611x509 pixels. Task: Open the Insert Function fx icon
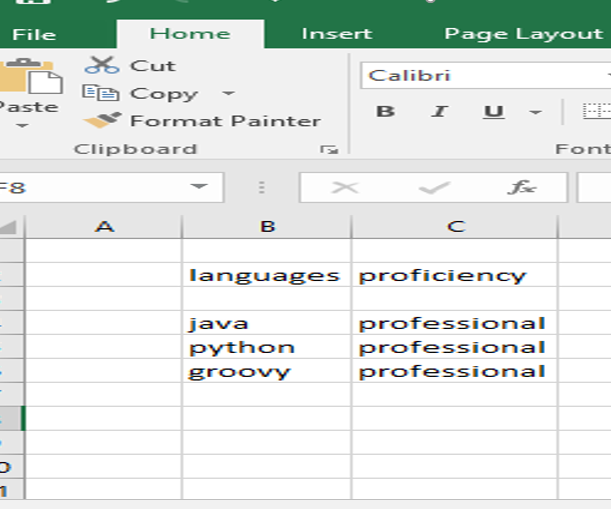click(522, 187)
